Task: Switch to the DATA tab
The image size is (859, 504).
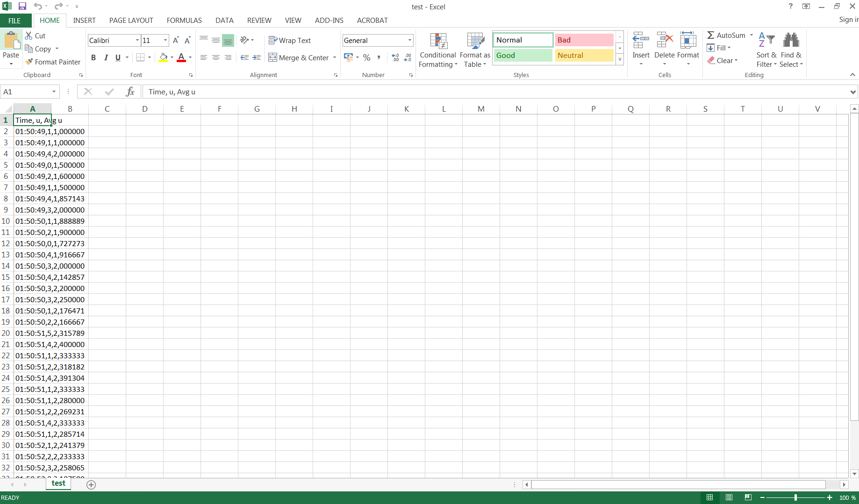Action: 224,21
